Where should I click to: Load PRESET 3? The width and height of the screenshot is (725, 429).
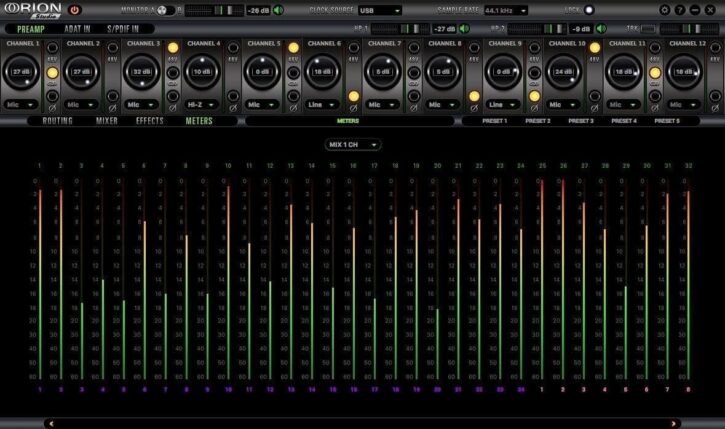click(x=581, y=121)
